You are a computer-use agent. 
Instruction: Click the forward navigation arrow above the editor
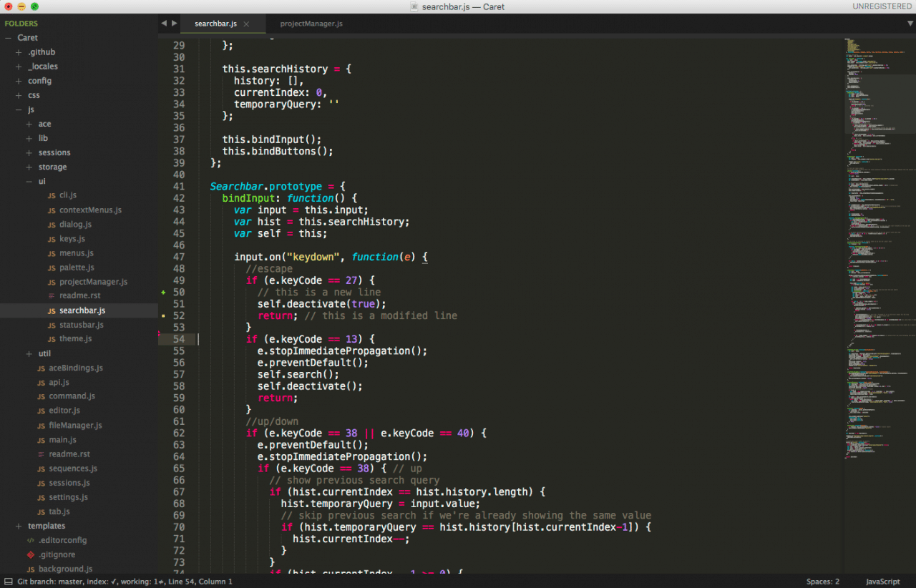174,23
